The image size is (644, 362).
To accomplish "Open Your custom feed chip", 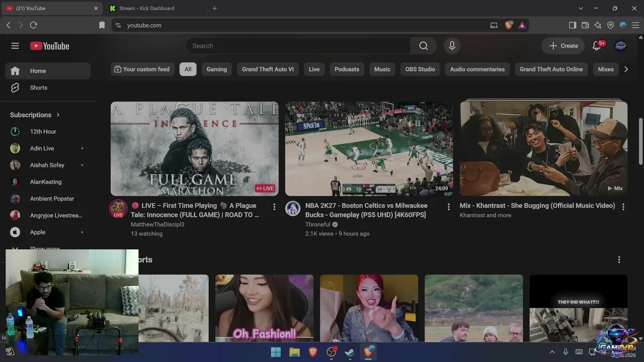I will pos(142,69).
